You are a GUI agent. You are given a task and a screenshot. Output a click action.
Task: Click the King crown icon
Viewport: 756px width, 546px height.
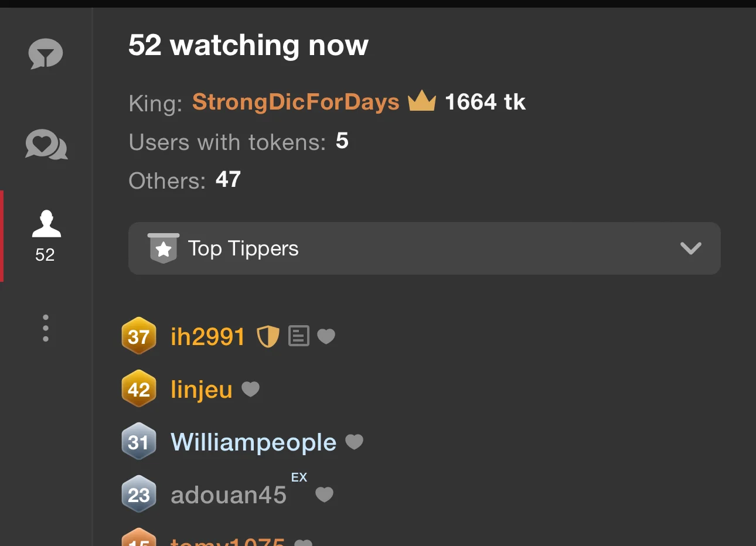point(422,101)
